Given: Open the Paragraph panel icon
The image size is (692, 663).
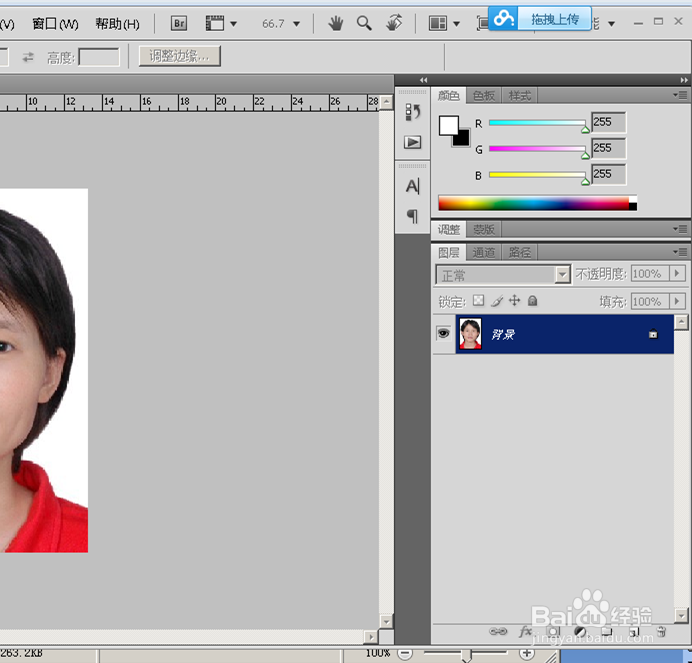Looking at the screenshot, I should click(x=412, y=216).
